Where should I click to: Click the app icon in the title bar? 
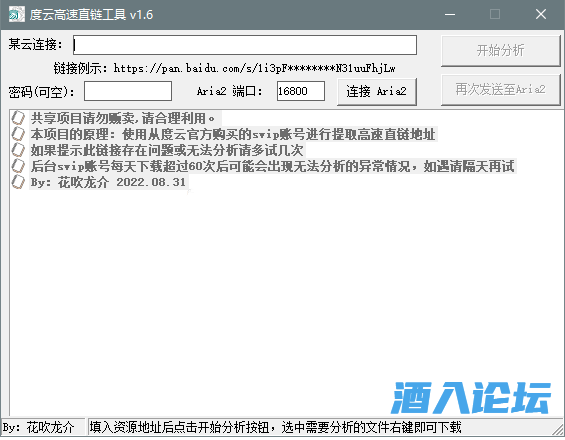[17, 14]
